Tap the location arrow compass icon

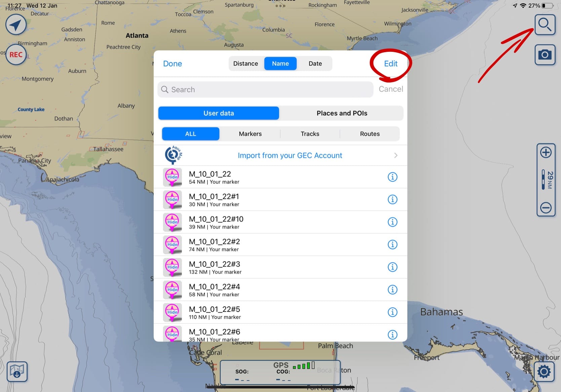point(16,25)
